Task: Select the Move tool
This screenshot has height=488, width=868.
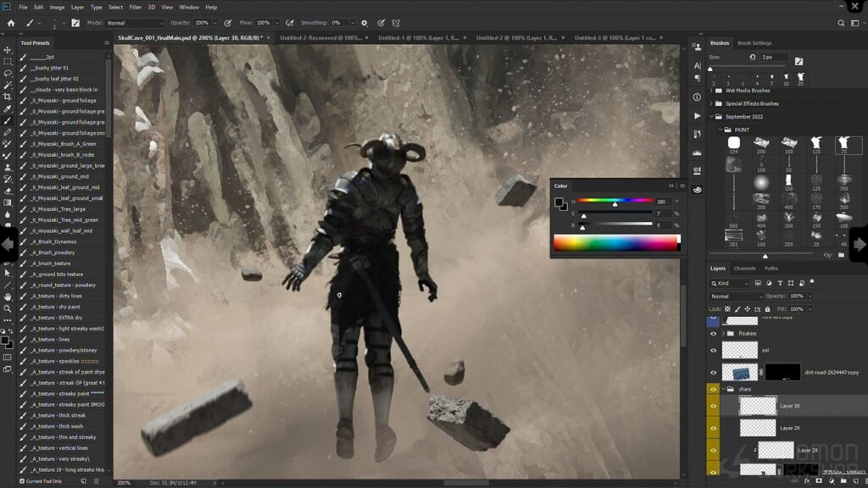Action: click(7, 50)
